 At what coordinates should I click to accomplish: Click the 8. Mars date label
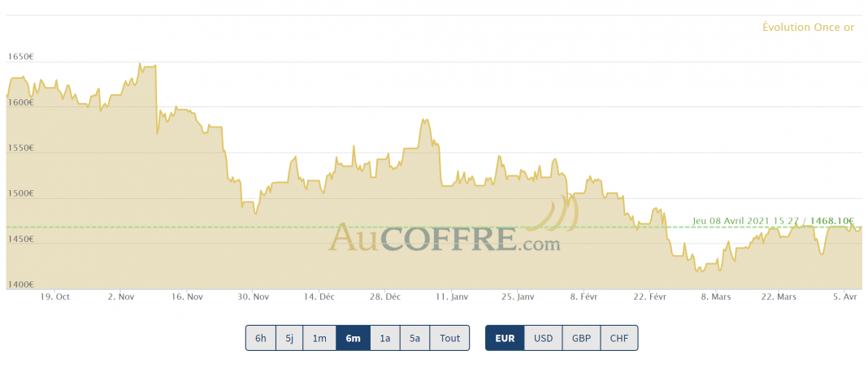click(x=716, y=297)
